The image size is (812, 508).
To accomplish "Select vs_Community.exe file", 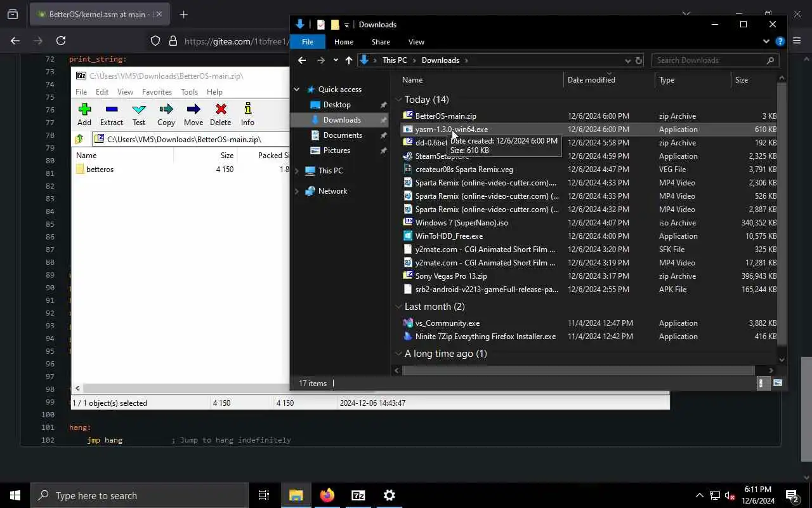I will (447, 323).
